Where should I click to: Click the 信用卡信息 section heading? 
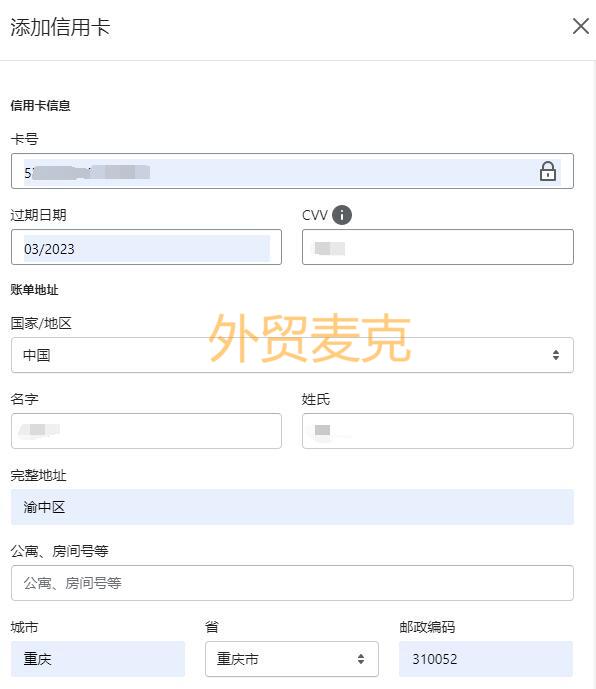40,105
